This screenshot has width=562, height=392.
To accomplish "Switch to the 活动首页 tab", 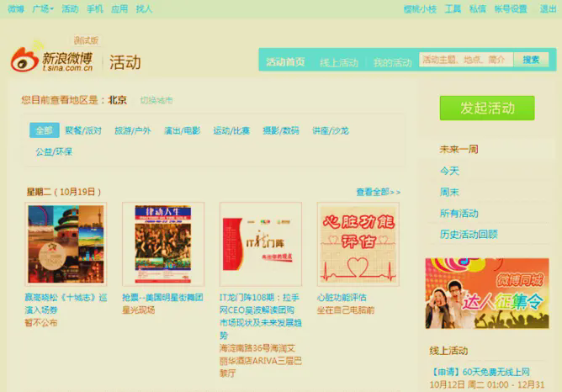I will click(285, 62).
